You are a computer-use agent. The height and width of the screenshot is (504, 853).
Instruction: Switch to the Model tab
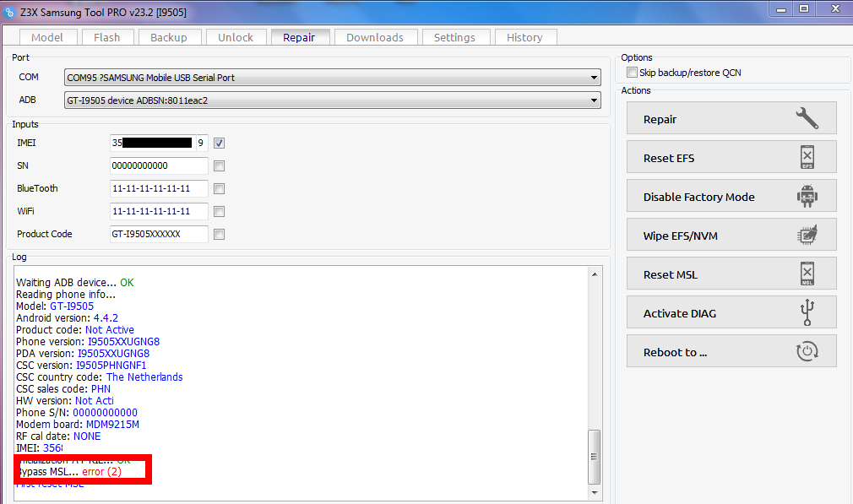click(x=46, y=37)
